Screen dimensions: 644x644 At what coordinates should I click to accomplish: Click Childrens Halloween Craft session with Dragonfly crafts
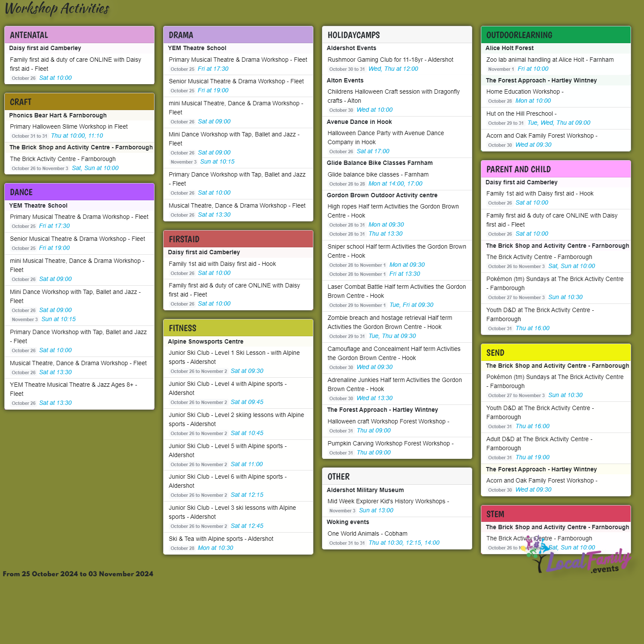(394, 96)
